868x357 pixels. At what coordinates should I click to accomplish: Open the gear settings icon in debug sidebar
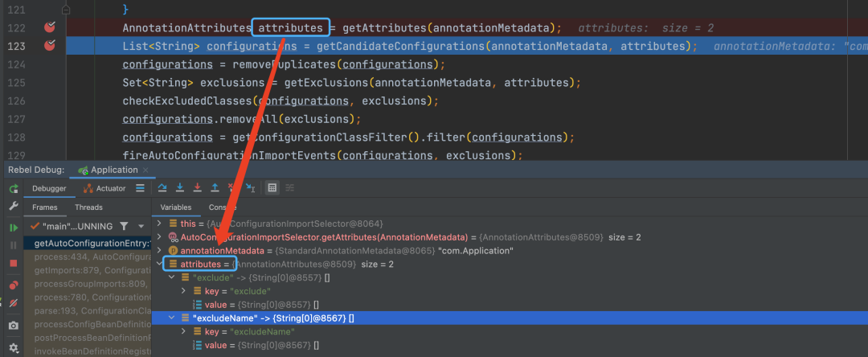14,347
